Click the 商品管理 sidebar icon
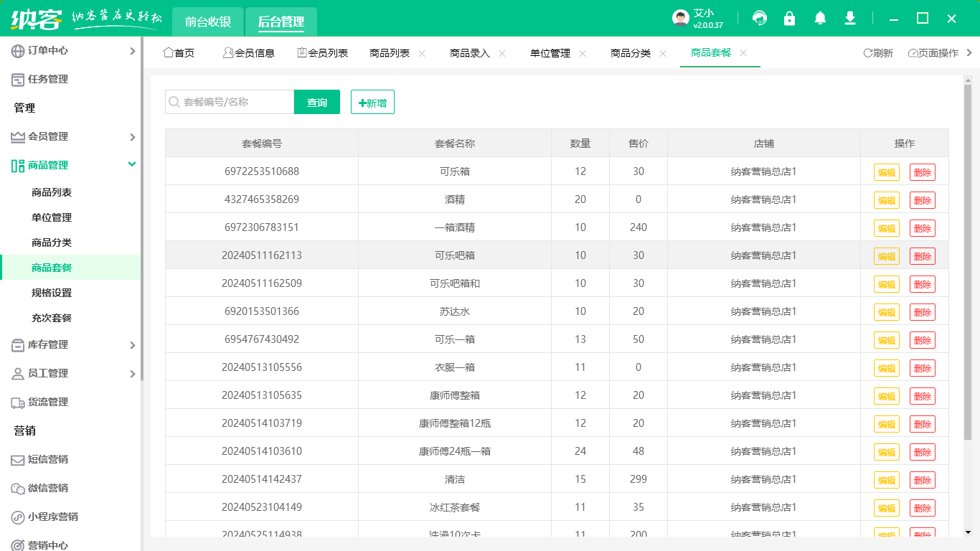 tap(18, 166)
